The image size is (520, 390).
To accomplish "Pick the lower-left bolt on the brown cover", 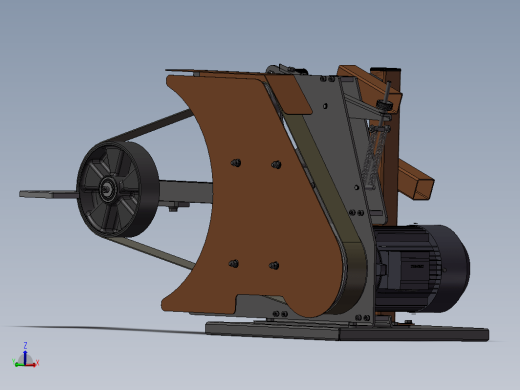I will pyautogui.click(x=234, y=264).
